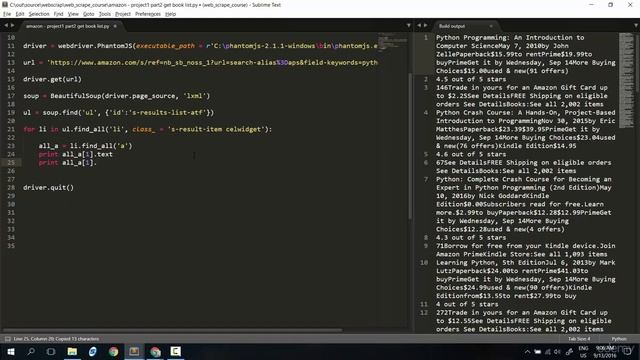640x360 pixels.
Task: Click the url string on line 13
Action: coord(212,62)
